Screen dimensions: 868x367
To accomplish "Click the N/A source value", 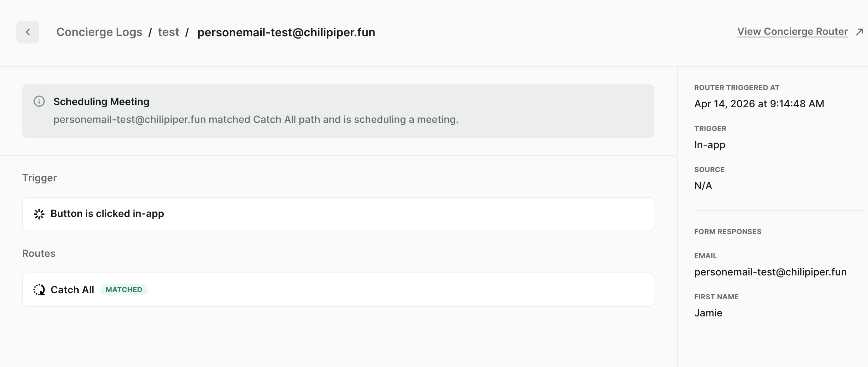I will point(703,186).
